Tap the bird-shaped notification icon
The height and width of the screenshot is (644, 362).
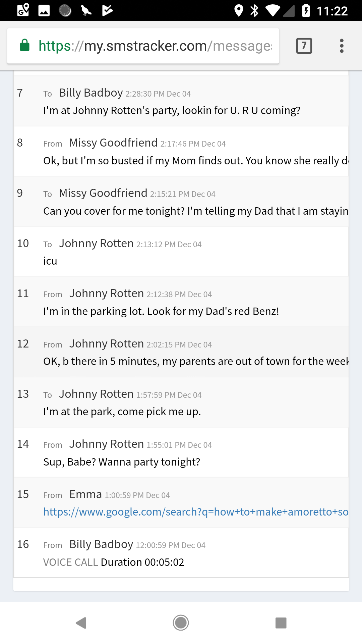86,10
